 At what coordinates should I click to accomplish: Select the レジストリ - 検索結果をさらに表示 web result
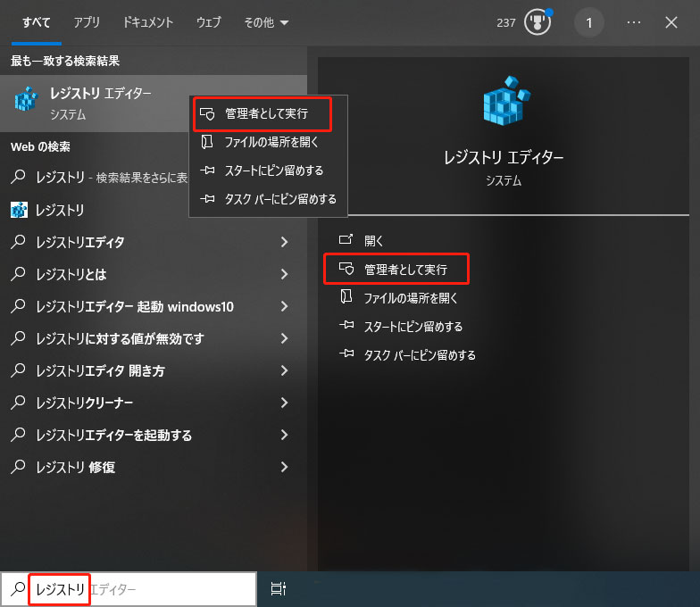(95, 177)
